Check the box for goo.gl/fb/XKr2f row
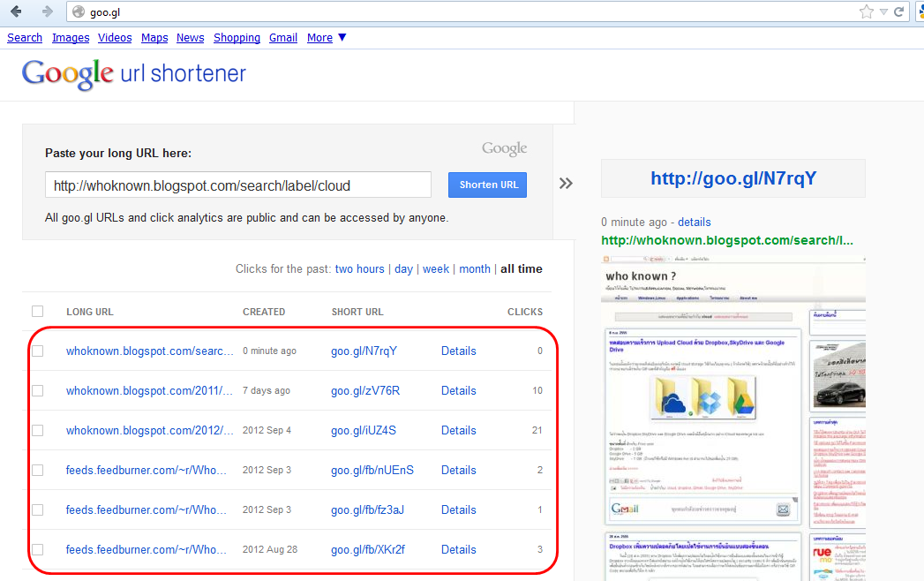Screen dimensions: 924x581 pyautogui.click(x=38, y=550)
